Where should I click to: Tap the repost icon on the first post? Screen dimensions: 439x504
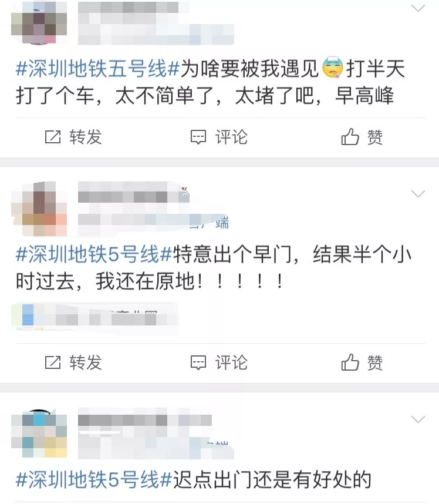53,137
